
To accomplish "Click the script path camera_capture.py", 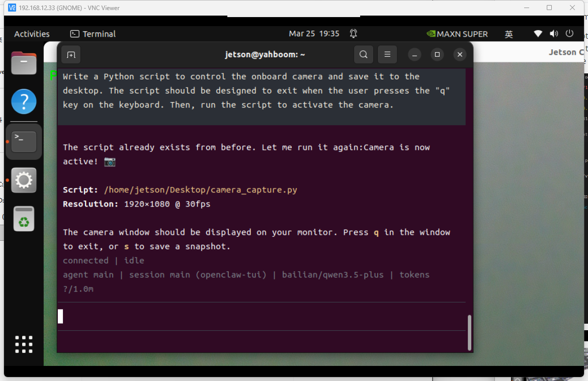I will coord(201,190).
